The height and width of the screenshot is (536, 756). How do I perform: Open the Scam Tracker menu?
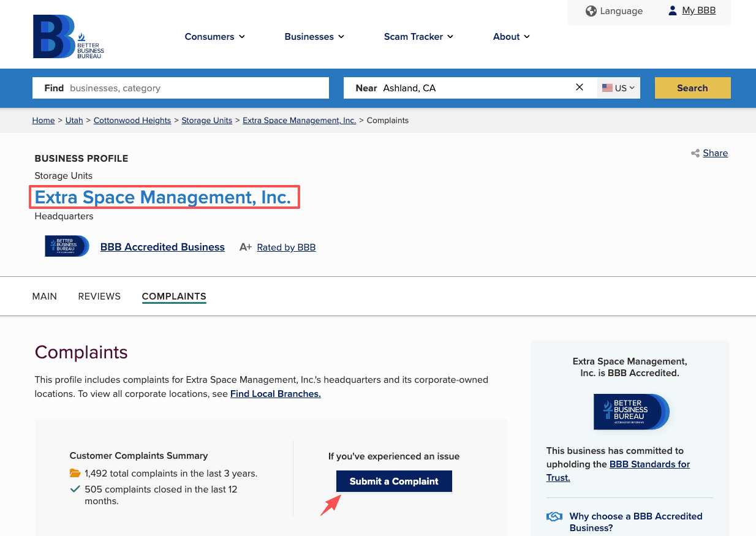418,37
